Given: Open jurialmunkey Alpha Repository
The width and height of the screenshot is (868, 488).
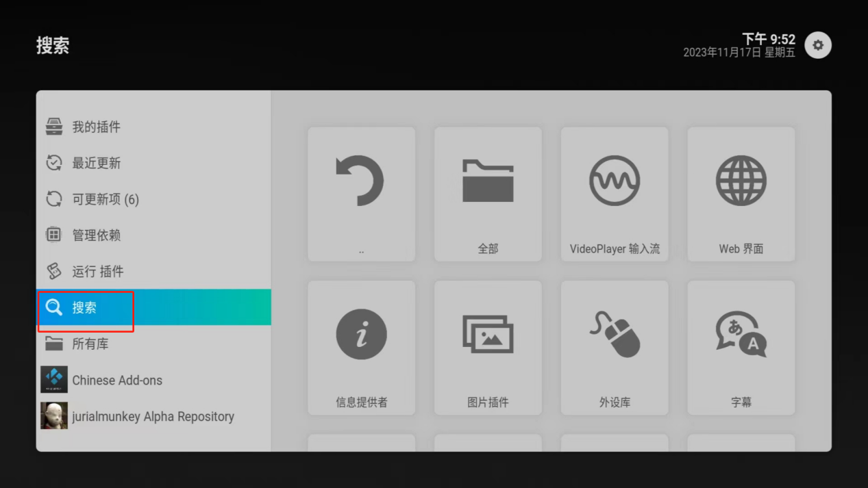Looking at the screenshot, I should tap(152, 416).
